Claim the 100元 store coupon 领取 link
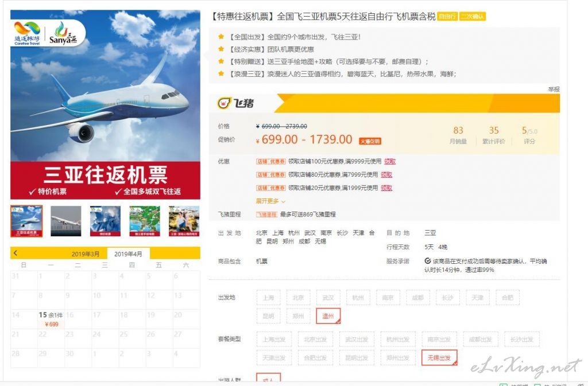 point(390,161)
